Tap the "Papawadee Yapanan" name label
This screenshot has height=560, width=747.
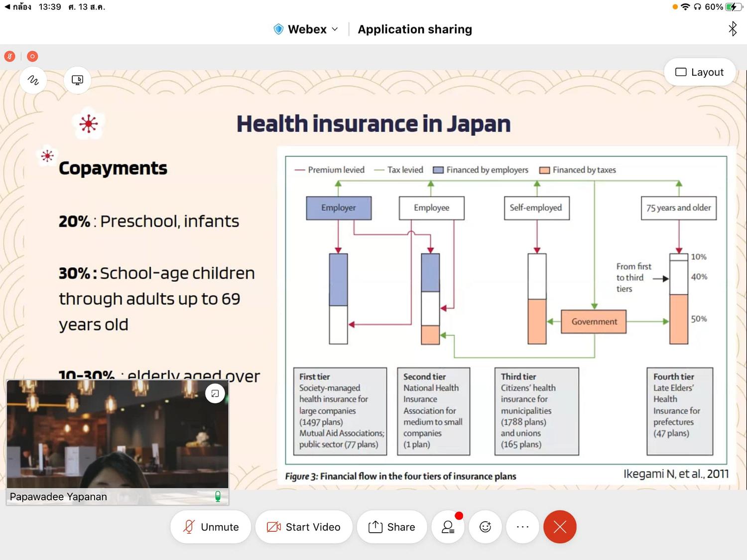(58, 497)
